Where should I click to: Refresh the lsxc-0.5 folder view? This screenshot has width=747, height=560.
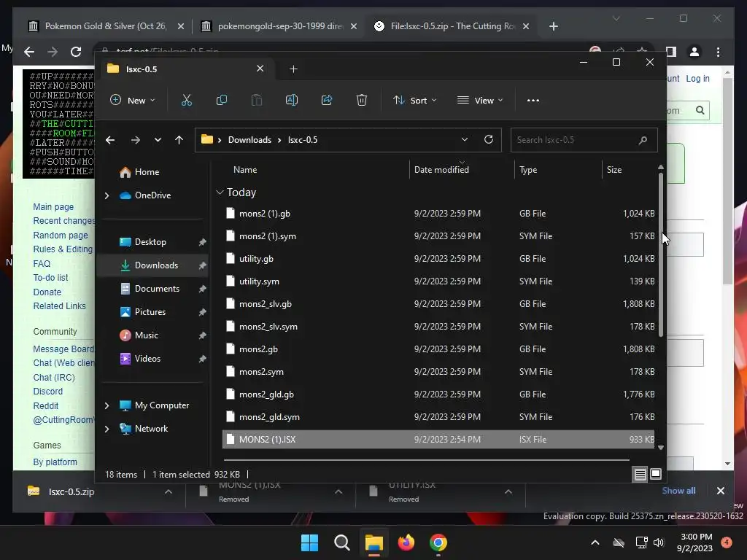click(488, 139)
